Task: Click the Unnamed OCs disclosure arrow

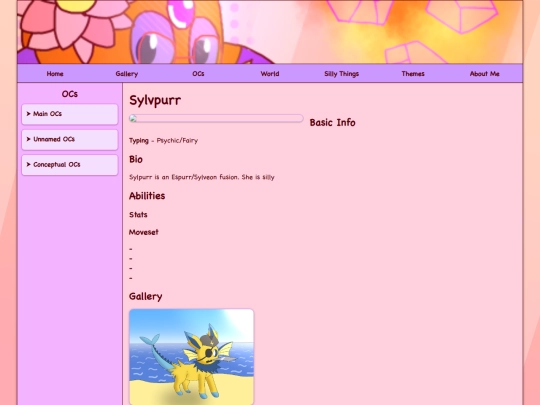Action: 29,139
